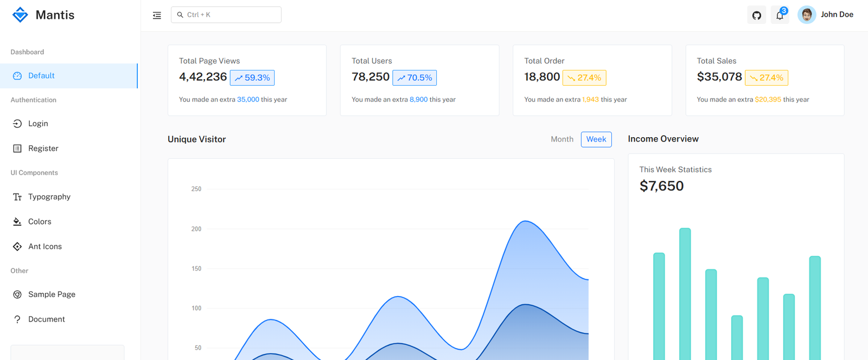Click the falling trend icon in Total Order
This screenshot has width=868, height=360.
(571, 78)
